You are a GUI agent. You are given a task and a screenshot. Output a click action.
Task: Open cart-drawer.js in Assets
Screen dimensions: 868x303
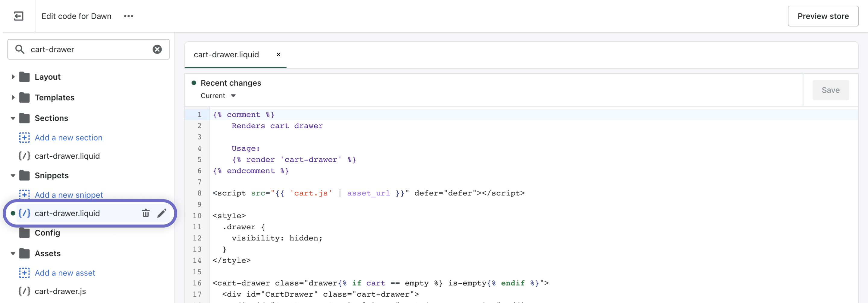[x=60, y=291]
